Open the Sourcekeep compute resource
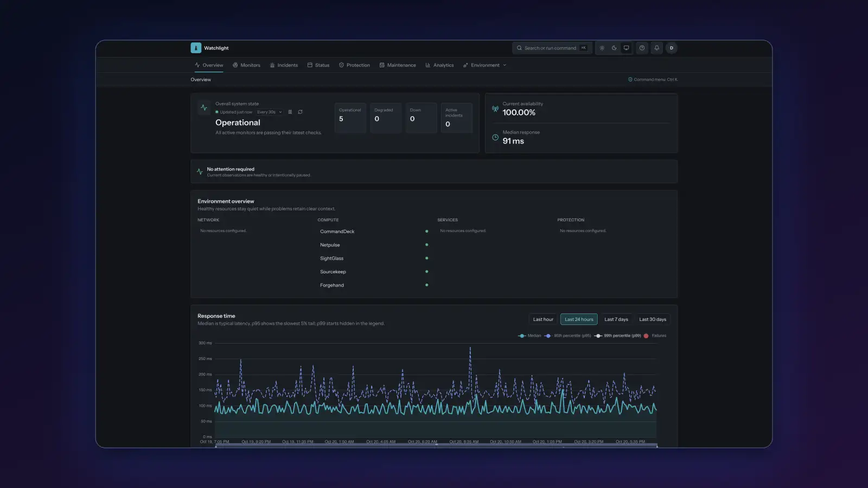The height and width of the screenshot is (488, 868). [x=374, y=272]
